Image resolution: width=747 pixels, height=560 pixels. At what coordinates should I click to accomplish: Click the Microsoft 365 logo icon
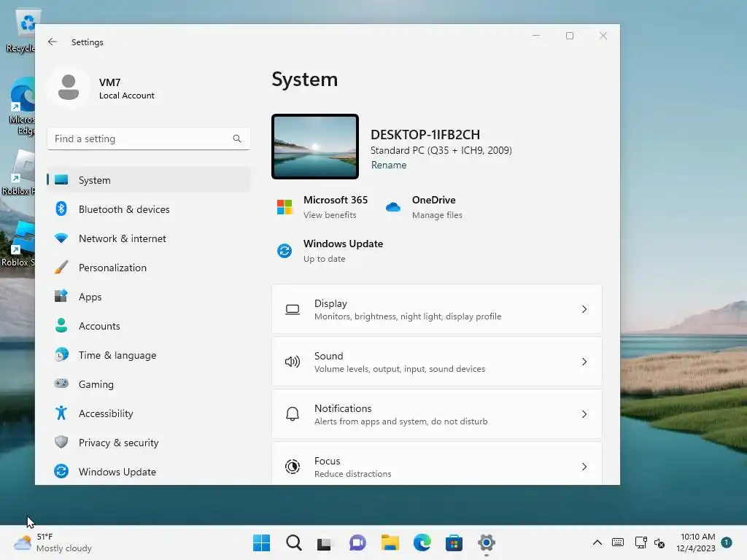[285, 207]
